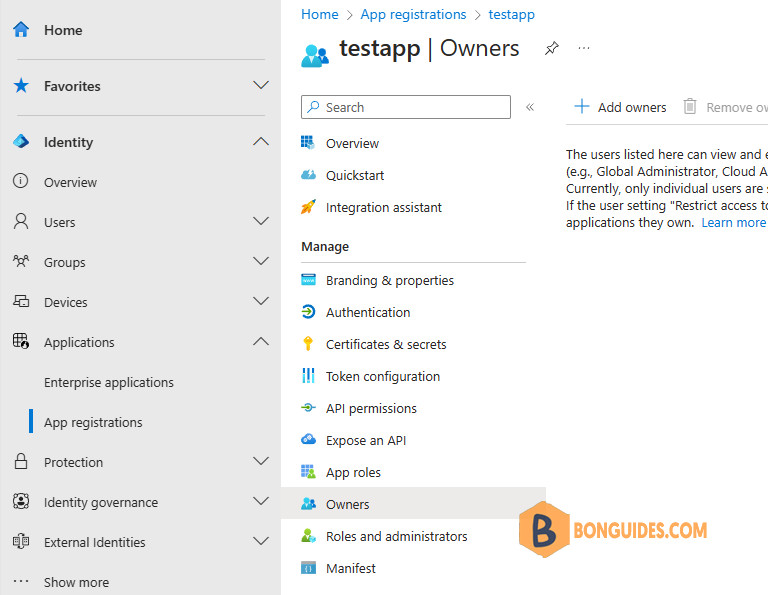Screen dimensions: 768x595
Task: Open more options ellipsis next to pin
Action: (x=583, y=48)
